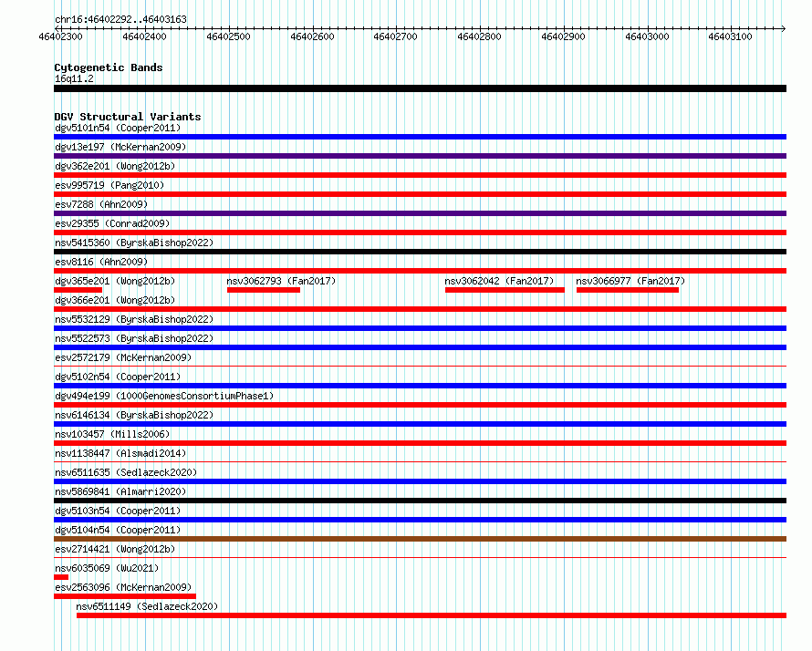
Task: Select the DGV Structural Variants track heading
Action: pos(128,117)
